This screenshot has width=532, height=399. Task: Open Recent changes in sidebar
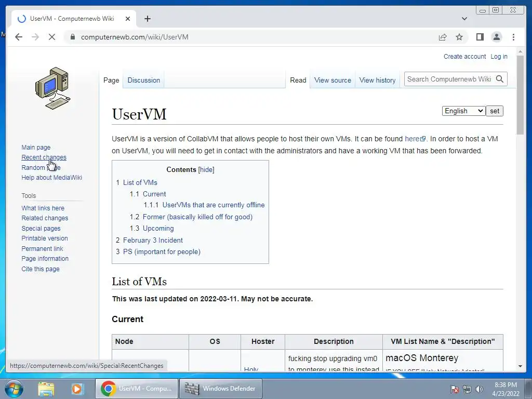(44, 157)
